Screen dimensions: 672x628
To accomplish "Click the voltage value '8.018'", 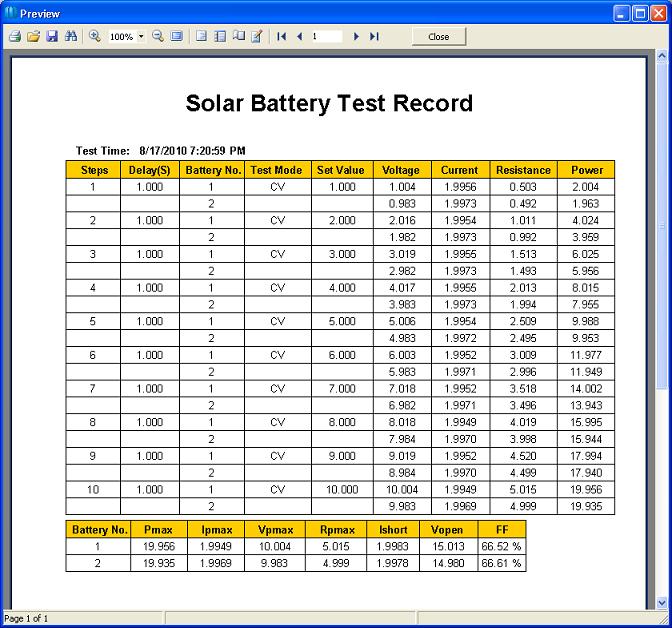I will click(402, 422).
